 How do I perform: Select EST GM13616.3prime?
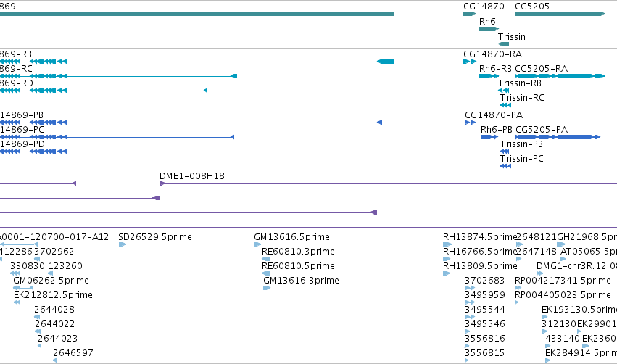pyautogui.click(x=267, y=288)
